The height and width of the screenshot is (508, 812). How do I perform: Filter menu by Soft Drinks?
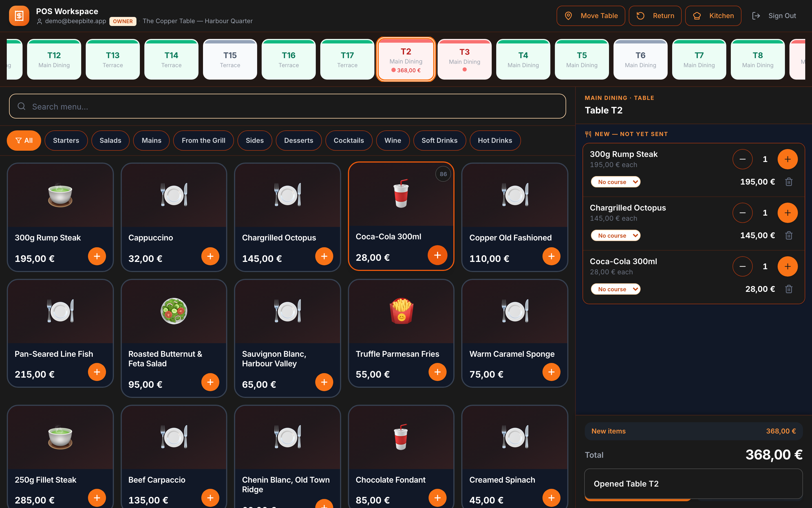[440, 141]
